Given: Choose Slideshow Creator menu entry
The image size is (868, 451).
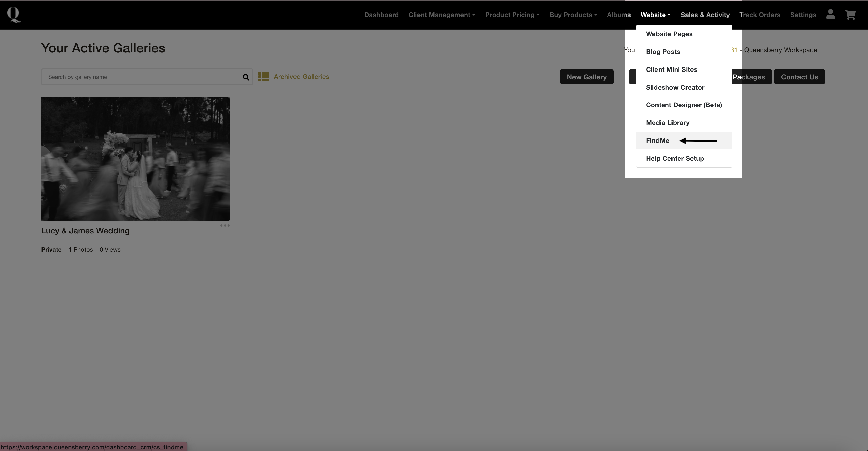Looking at the screenshot, I should tap(675, 87).
